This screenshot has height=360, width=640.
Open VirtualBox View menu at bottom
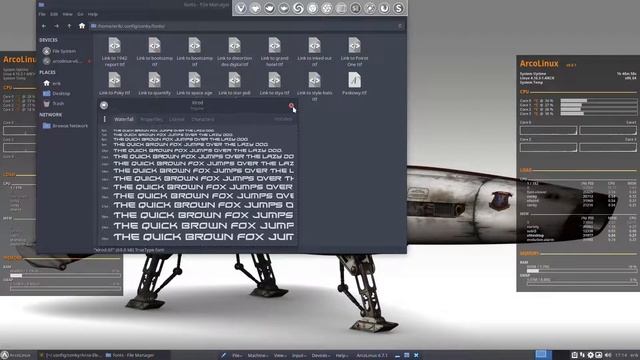click(280, 356)
